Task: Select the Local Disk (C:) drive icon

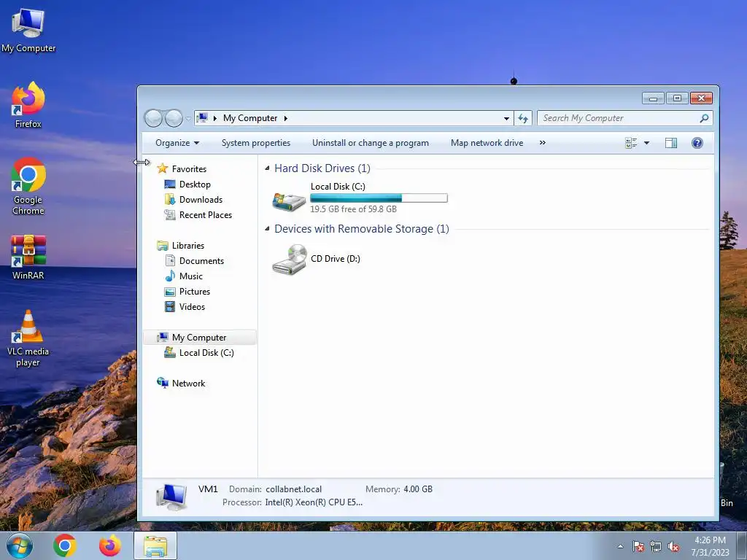Action: (289, 201)
